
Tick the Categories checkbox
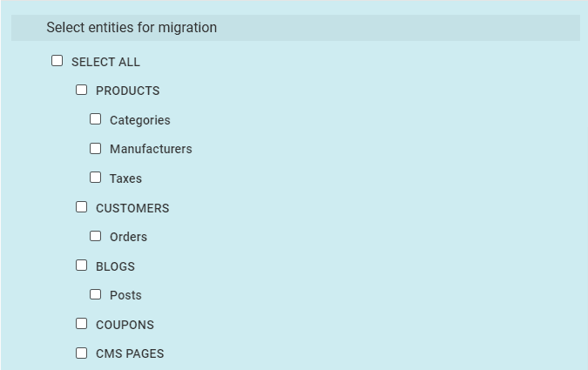96,119
